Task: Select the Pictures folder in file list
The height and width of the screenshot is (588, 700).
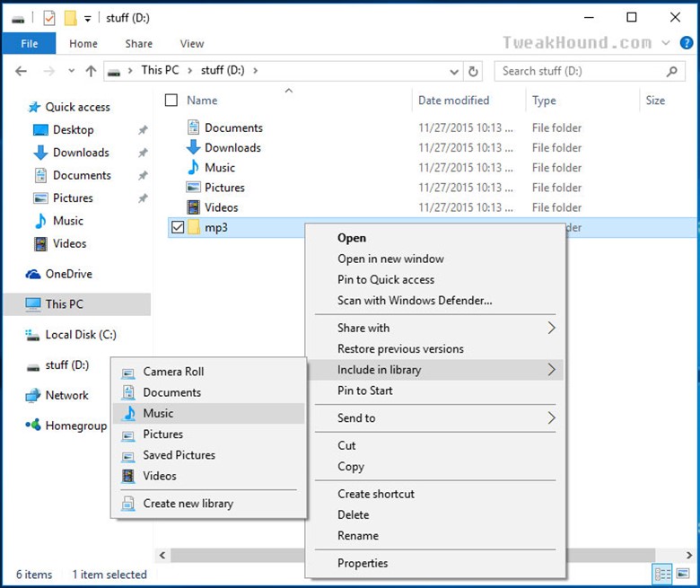Action: (224, 188)
